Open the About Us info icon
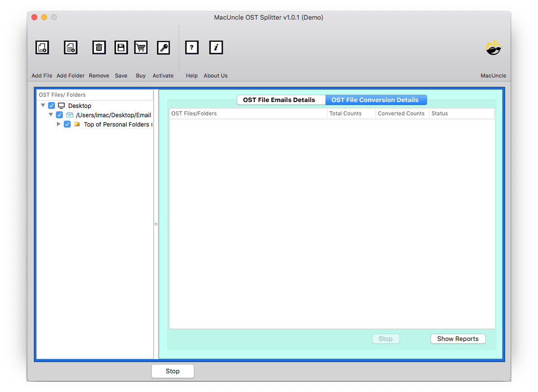 216,48
